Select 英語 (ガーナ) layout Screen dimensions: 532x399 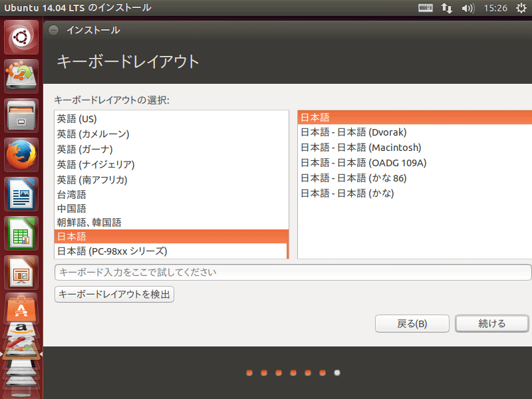tap(171, 149)
